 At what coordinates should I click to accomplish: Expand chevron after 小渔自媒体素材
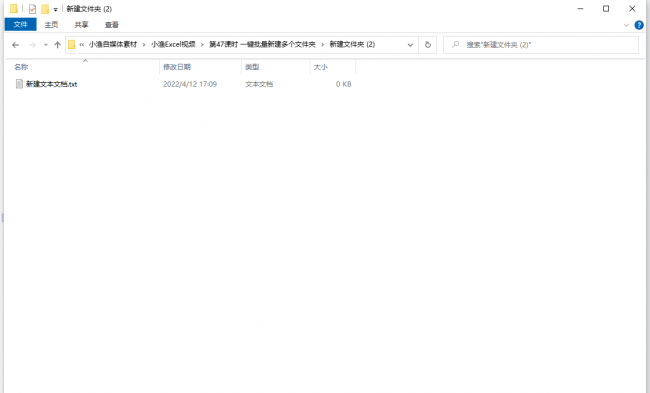[144, 45]
